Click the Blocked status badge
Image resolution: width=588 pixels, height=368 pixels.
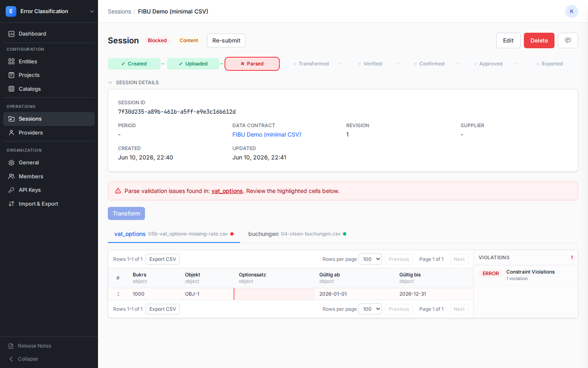point(157,40)
